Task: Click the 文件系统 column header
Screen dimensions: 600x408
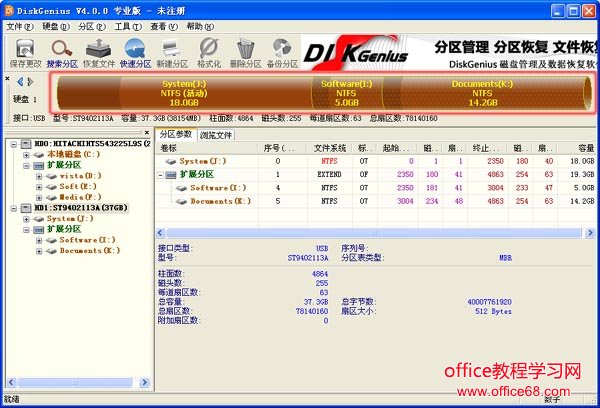Action: click(x=329, y=148)
